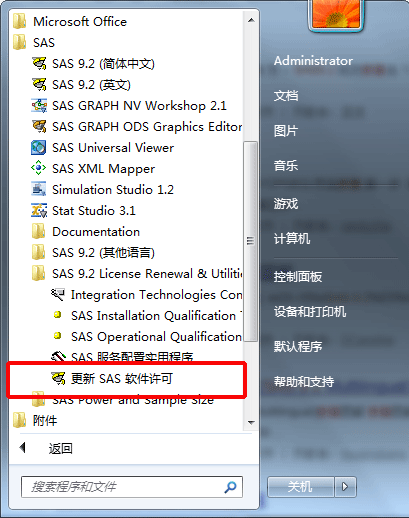Click the program list scrollbar down arrow
Screen dimensions: 409x518
pyautogui.click(x=251, y=423)
